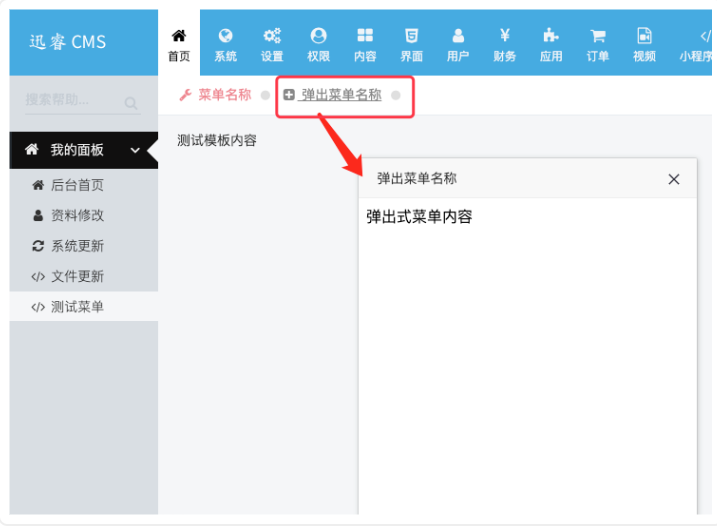Open the 财务 yen menu
Viewport: 717px width, 528px height.
504,45
